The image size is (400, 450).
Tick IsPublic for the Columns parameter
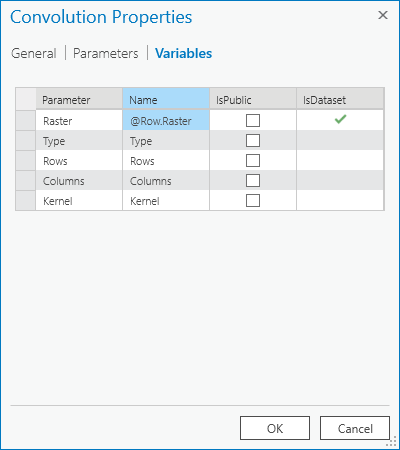[253, 180]
